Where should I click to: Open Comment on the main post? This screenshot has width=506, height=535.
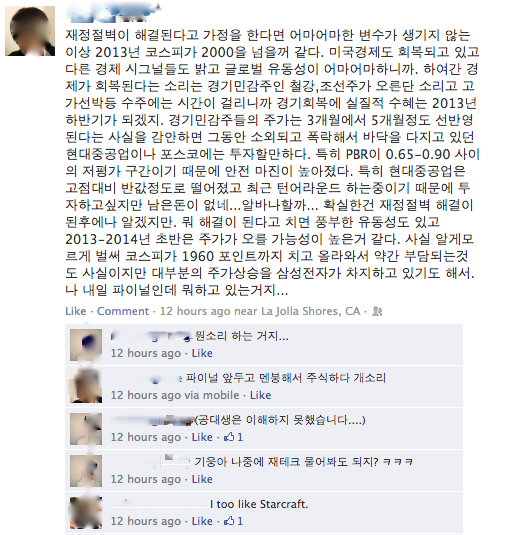tap(123, 311)
